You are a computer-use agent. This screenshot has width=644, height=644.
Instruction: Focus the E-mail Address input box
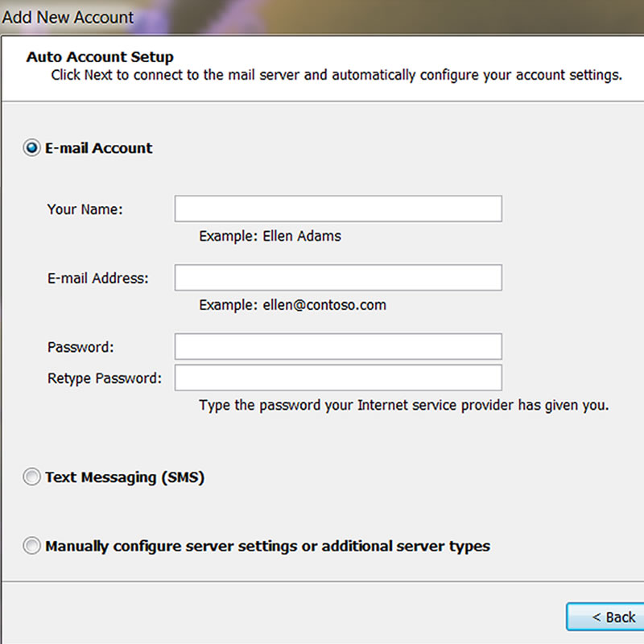pos(338,278)
